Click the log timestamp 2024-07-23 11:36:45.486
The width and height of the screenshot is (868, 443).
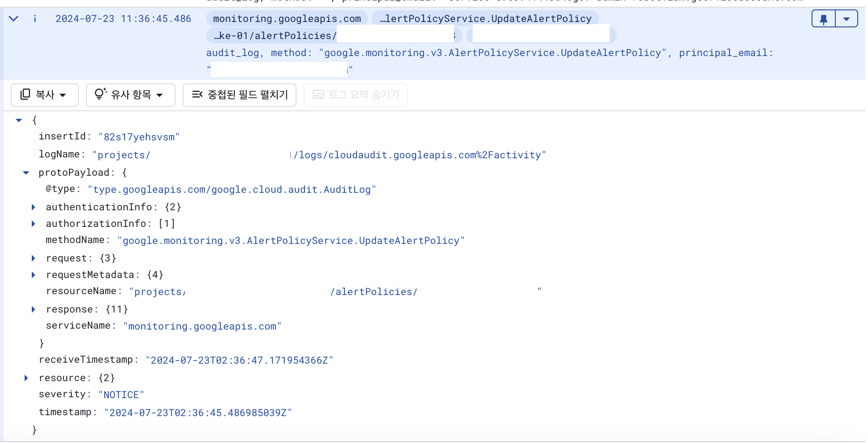click(123, 19)
